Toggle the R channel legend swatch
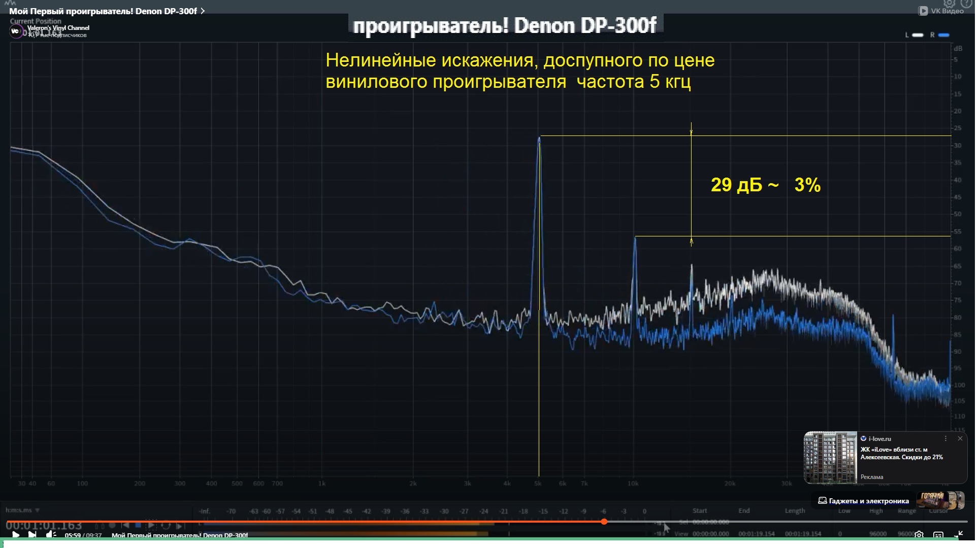The height and width of the screenshot is (548, 980). (944, 35)
